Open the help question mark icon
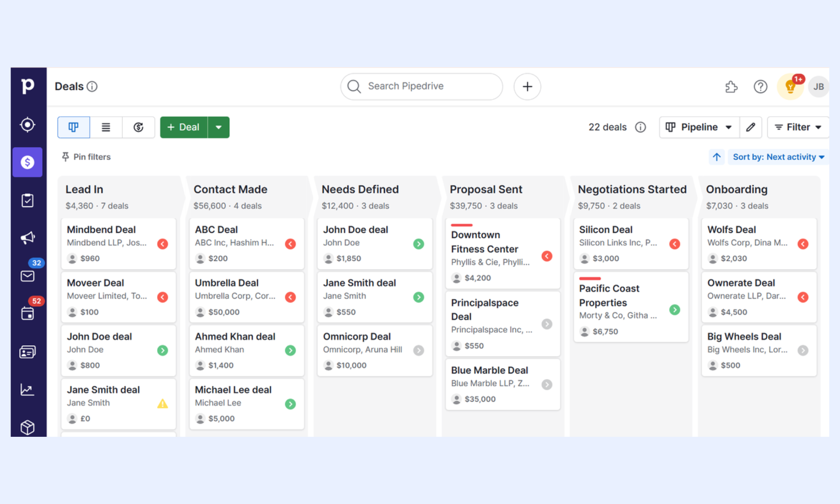The image size is (840, 504). (760, 87)
